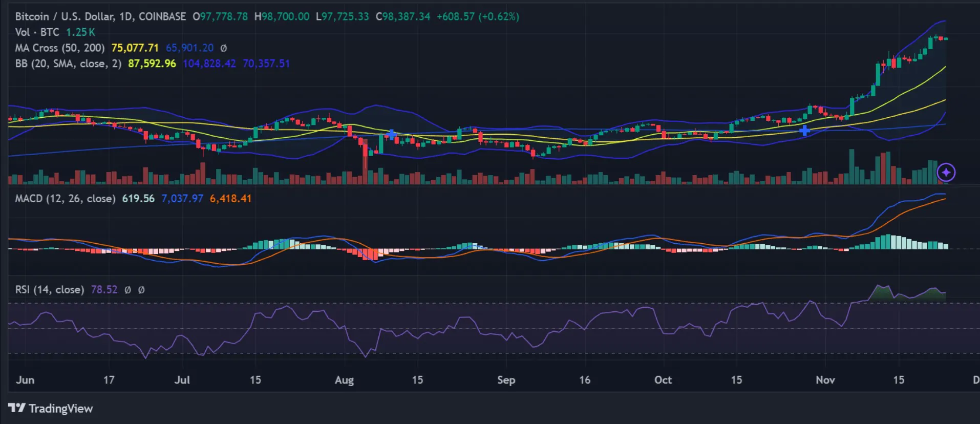980x424 pixels.
Task: Click the close price C98,387.34
Action: [403, 16]
